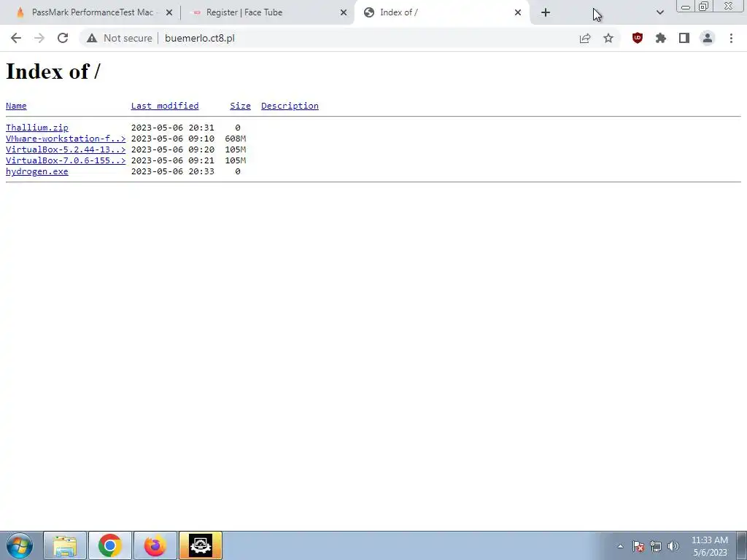Sort listing by Last modified
Image resolution: width=747 pixels, height=560 pixels.
(x=165, y=106)
